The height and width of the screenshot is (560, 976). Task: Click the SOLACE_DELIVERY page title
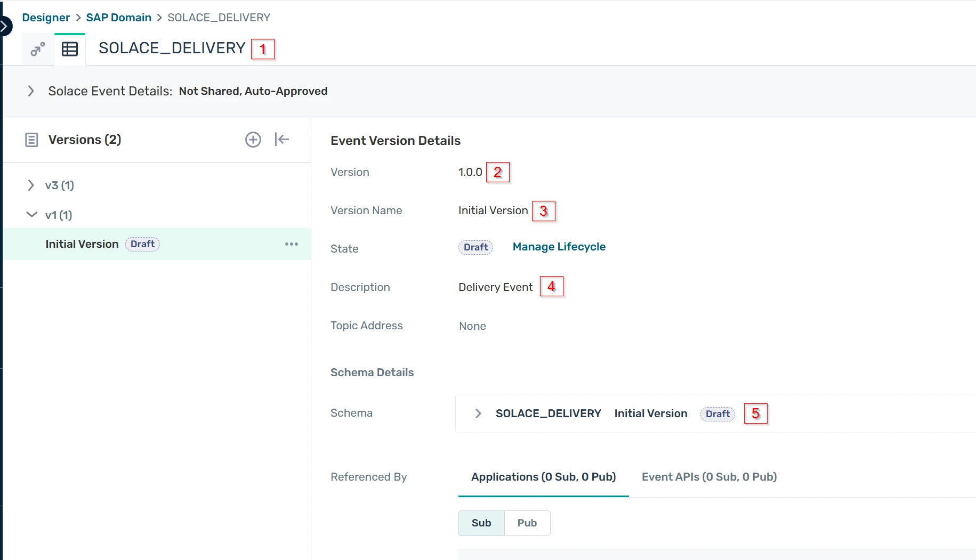pos(172,48)
